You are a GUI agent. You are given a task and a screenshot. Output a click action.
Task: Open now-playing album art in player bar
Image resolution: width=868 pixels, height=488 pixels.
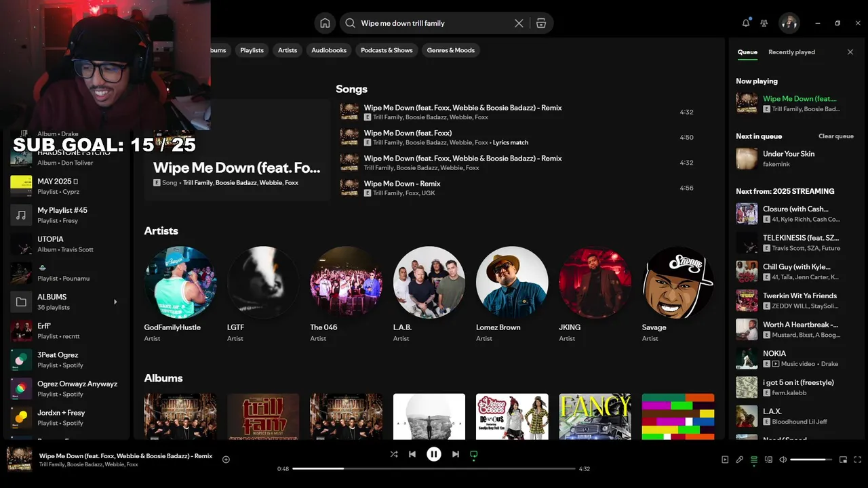tap(20, 459)
